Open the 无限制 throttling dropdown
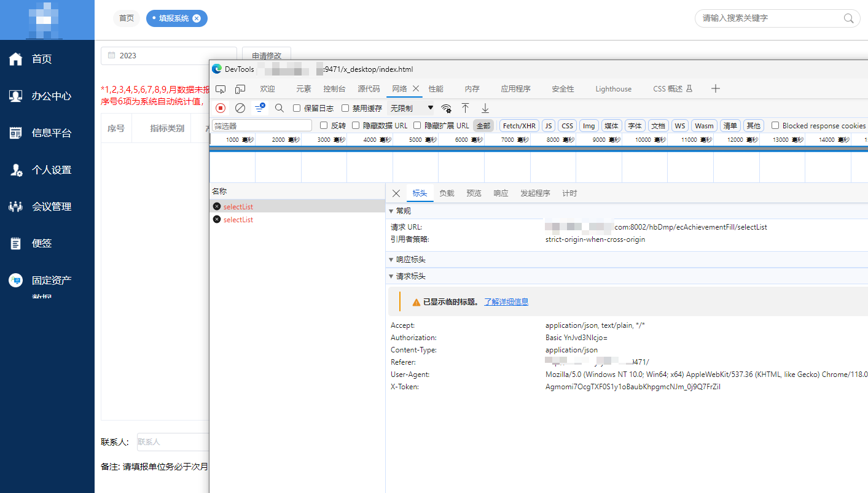 pos(412,108)
